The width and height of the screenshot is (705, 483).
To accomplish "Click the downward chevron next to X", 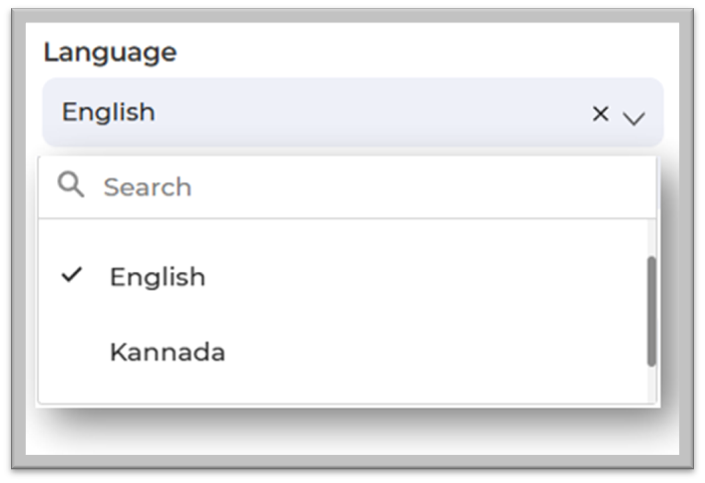I will (634, 118).
